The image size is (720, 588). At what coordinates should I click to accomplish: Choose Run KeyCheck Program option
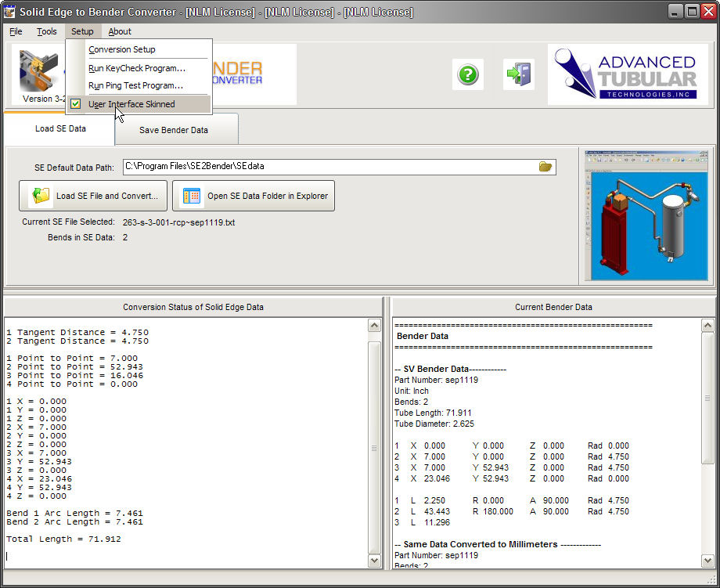pos(137,68)
